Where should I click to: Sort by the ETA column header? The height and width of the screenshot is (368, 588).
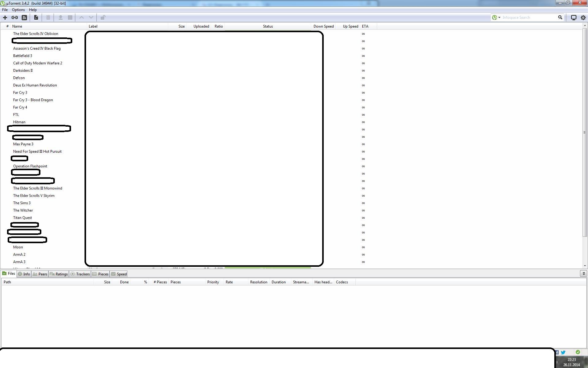[368, 26]
